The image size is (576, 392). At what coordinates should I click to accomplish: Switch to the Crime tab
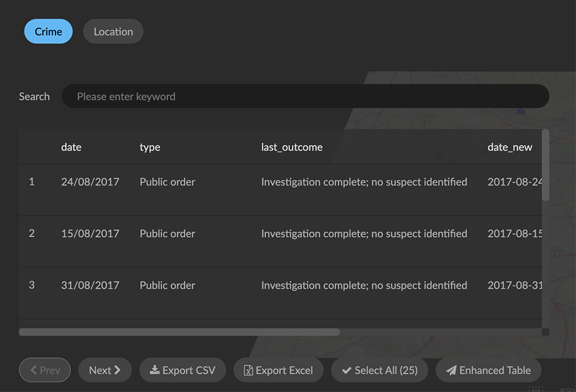click(x=48, y=31)
